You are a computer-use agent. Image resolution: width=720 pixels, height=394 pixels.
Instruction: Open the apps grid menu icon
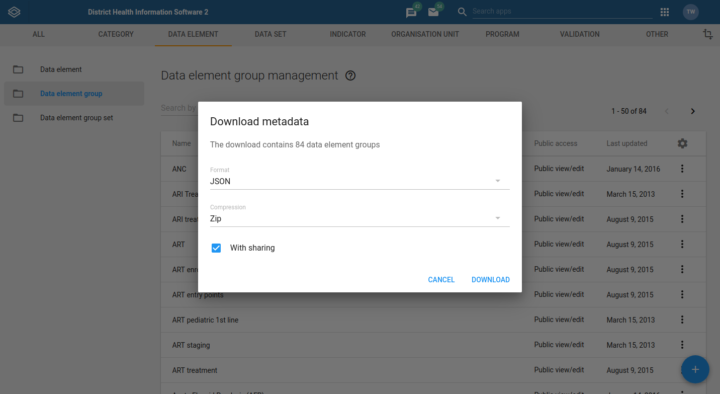click(x=664, y=12)
